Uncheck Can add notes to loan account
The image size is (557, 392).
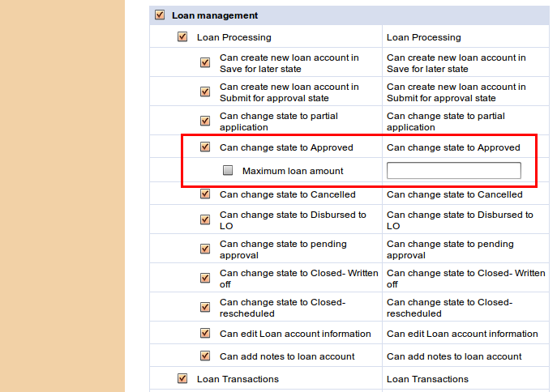(205, 356)
